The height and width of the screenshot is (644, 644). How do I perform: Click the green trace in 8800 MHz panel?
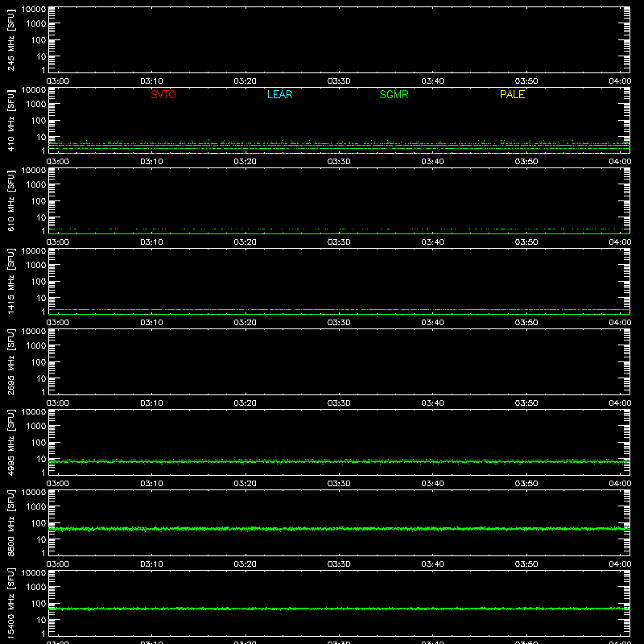point(339,529)
